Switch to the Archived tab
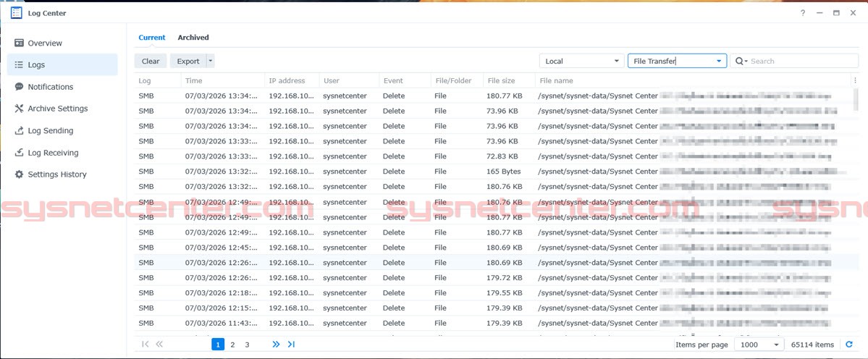Image resolution: width=868 pixels, height=359 pixels. [193, 38]
